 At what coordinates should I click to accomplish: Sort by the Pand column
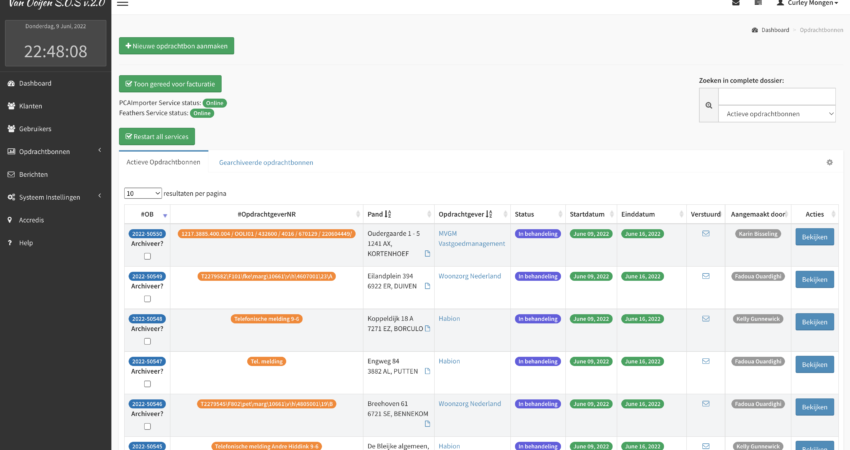tap(398, 215)
